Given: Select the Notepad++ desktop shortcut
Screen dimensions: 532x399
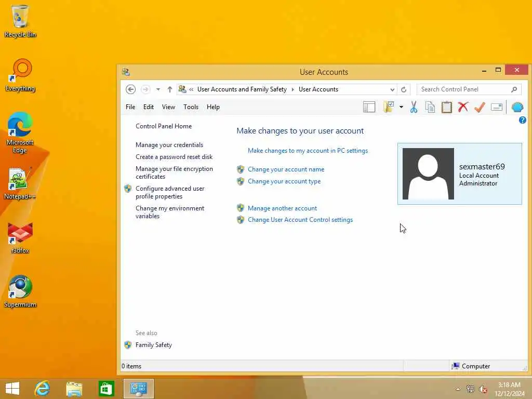Looking at the screenshot, I should tap(20, 183).
